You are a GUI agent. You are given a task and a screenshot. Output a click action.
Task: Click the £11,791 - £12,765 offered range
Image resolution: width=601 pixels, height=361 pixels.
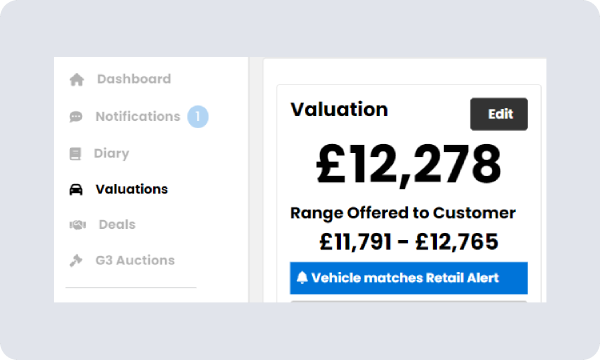coord(409,242)
